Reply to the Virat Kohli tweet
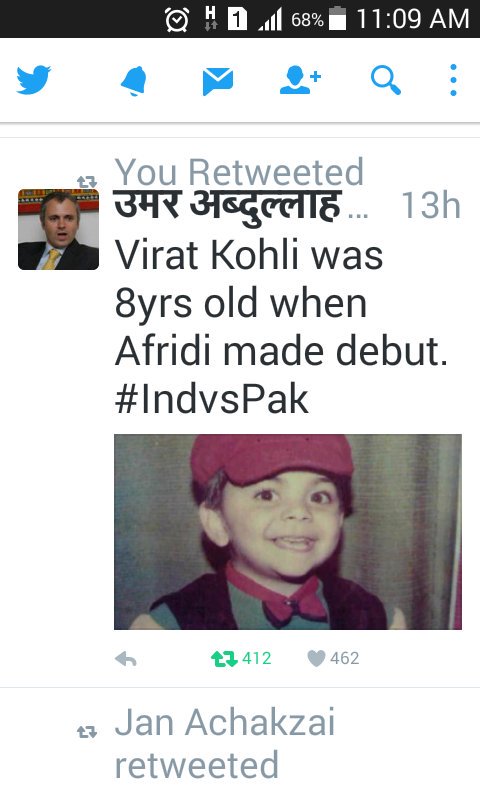Screen dimensions: 480x800 click(125, 659)
